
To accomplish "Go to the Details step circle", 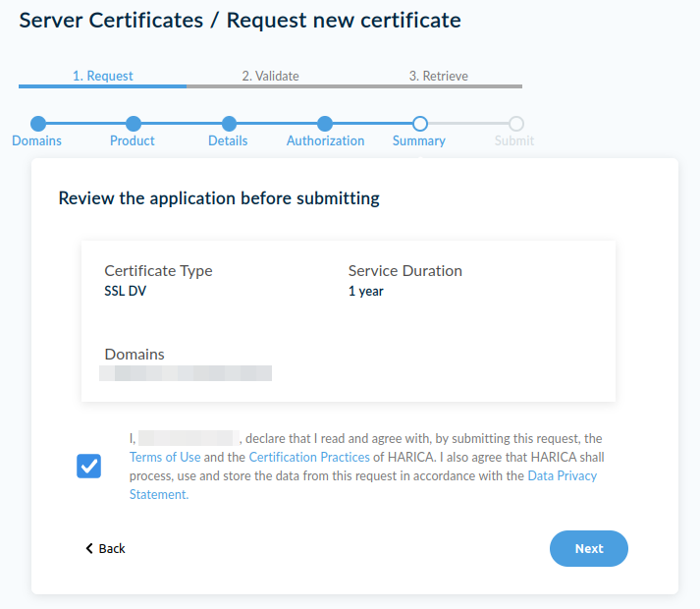I will [229, 124].
